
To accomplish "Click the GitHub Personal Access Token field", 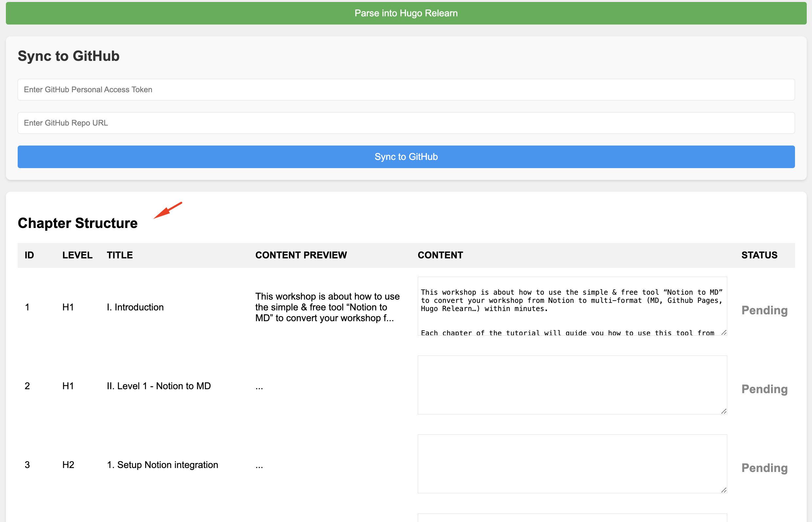I will (x=406, y=90).
